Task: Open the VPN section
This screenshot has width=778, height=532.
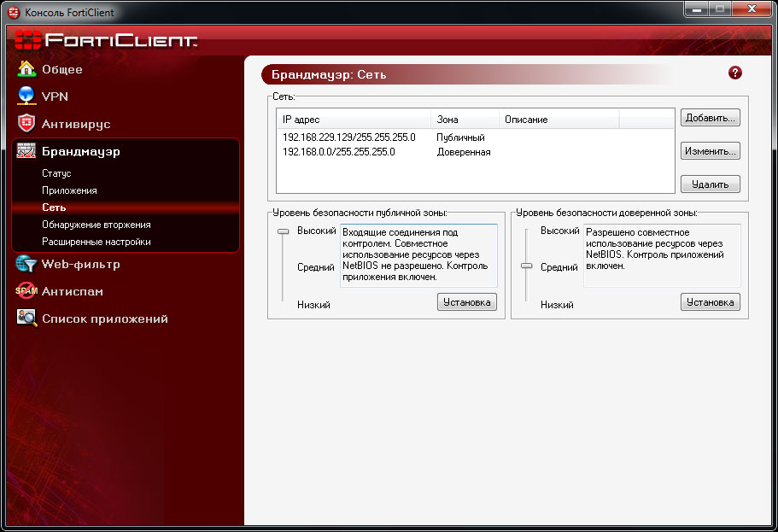Action: 55,96
